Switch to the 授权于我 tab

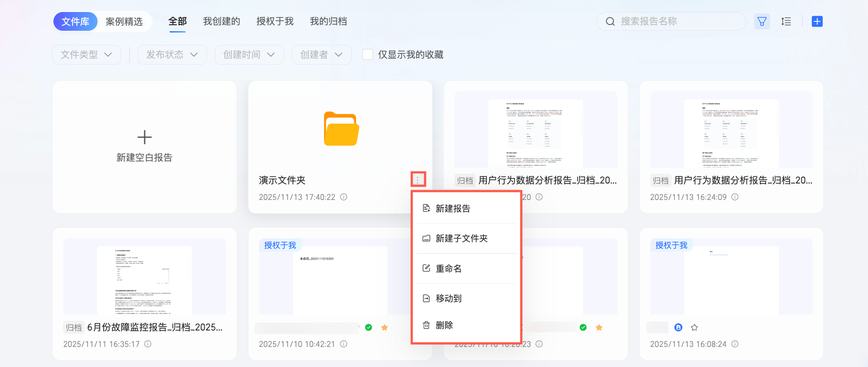[275, 21]
